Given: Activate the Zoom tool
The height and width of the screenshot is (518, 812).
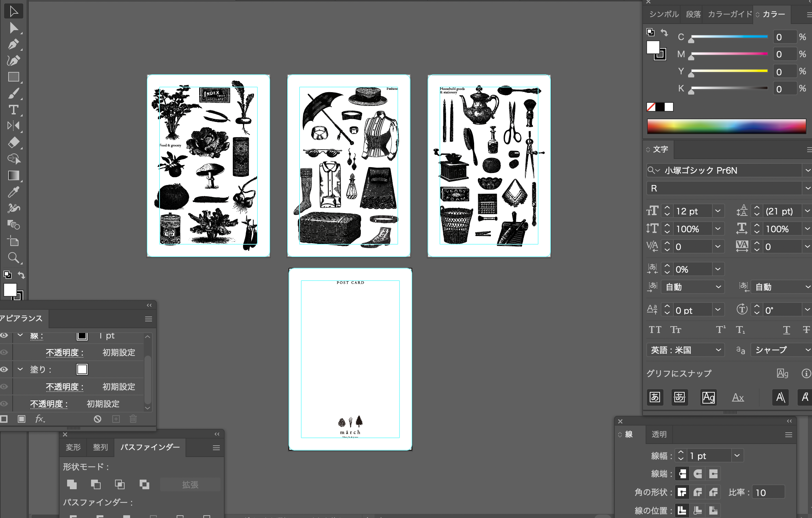Looking at the screenshot, I should click(13, 258).
